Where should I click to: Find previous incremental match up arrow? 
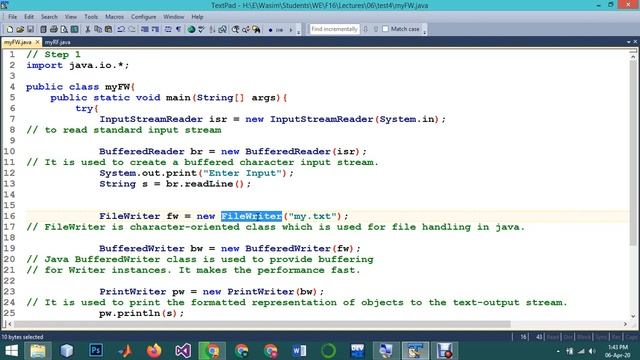click(376, 29)
